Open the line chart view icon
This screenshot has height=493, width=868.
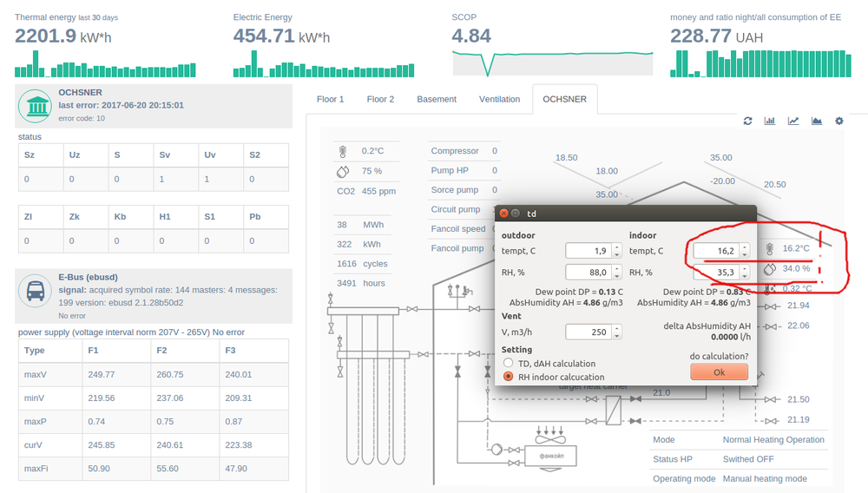pos(792,122)
